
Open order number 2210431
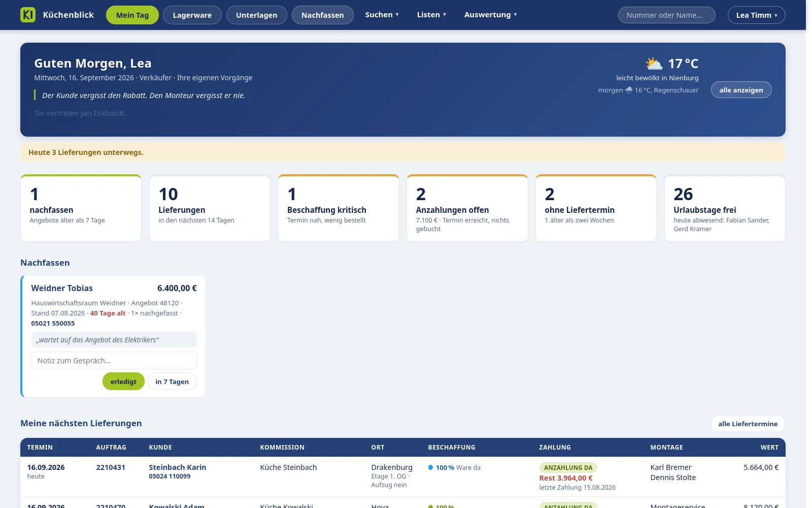click(x=111, y=467)
